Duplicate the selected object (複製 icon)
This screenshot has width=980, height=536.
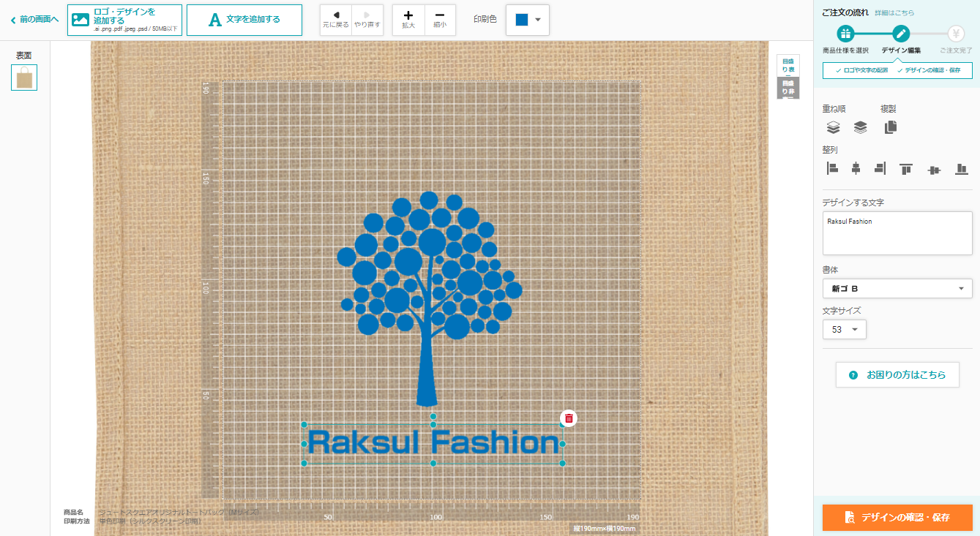[x=890, y=127]
